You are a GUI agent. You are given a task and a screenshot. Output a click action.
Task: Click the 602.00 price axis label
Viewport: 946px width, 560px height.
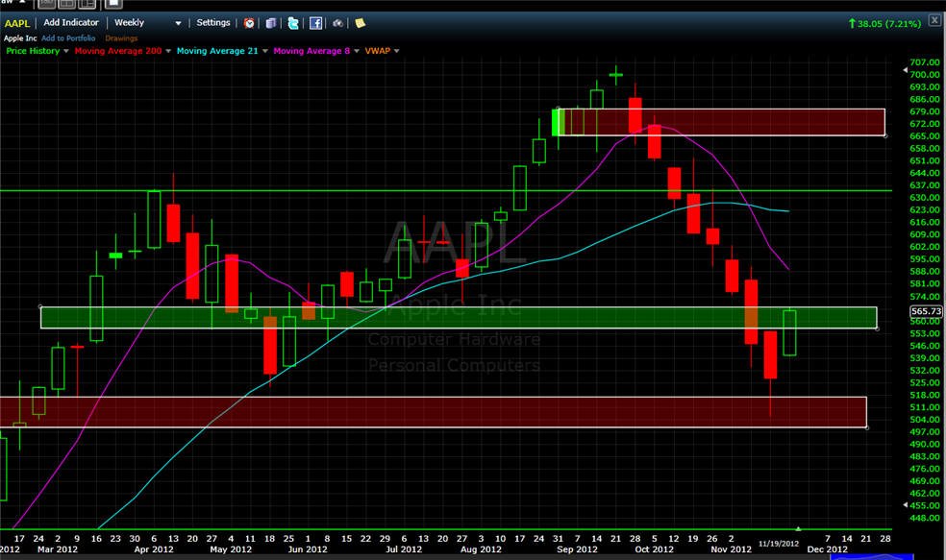[x=925, y=247]
